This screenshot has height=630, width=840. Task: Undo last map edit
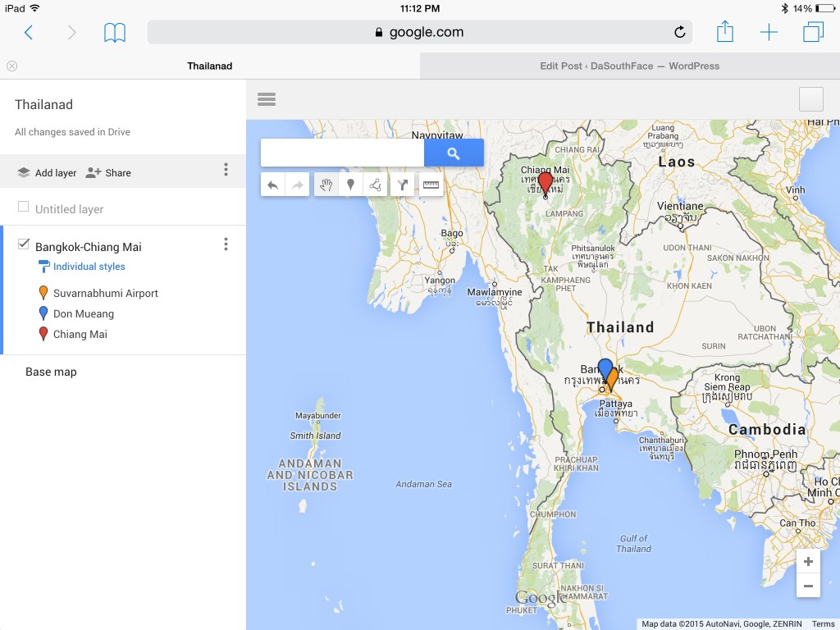click(272, 185)
